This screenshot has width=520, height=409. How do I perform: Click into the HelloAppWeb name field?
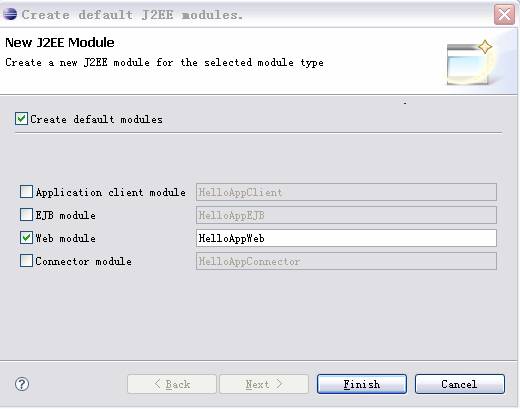346,238
